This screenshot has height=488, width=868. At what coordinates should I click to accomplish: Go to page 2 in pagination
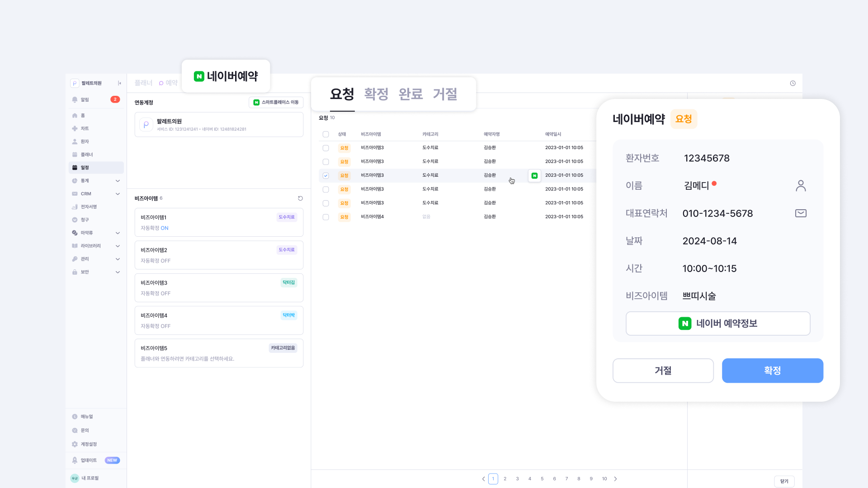click(x=505, y=479)
